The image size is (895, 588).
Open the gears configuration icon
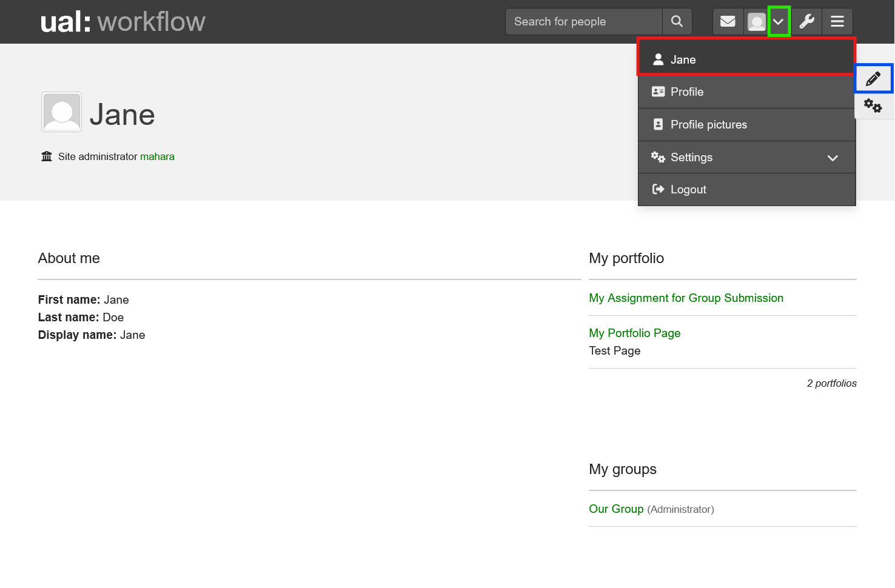click(x=873, y=105)
